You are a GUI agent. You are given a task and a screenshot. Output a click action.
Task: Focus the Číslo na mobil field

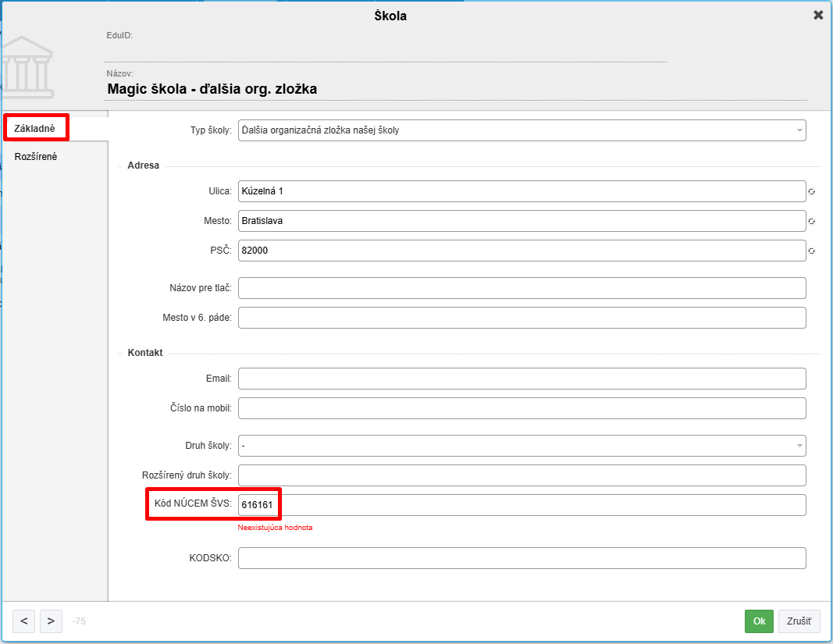pos(522,408)
